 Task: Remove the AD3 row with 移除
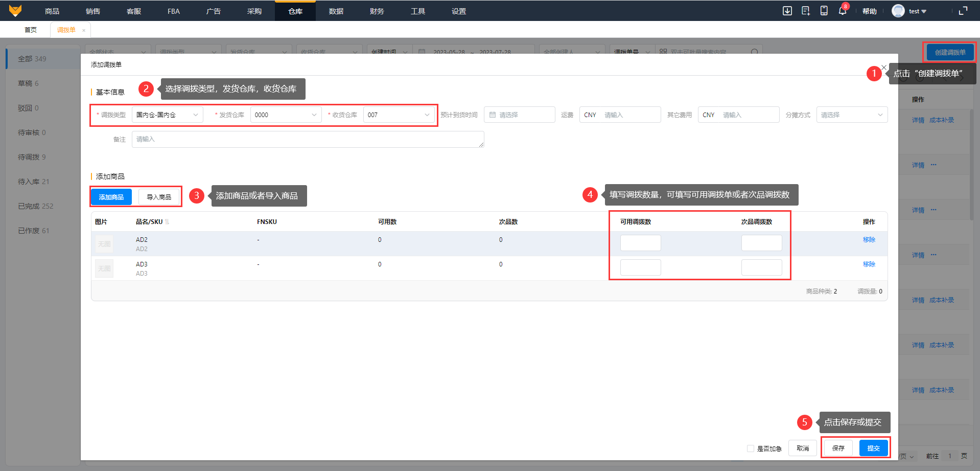coord(869,264)
